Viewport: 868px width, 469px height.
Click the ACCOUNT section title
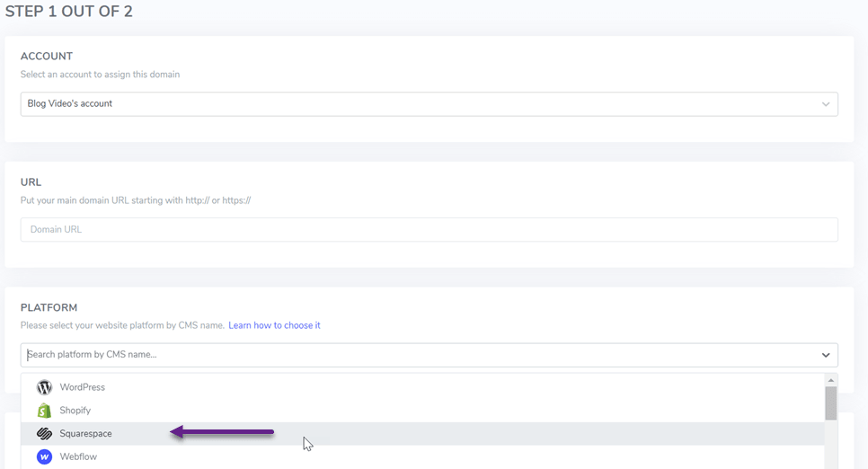tap(47, 56)
